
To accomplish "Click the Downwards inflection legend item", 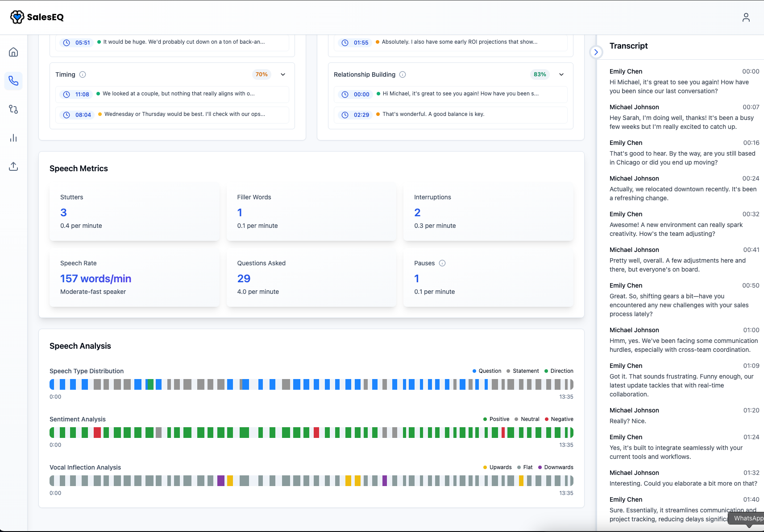I will click(x=556, y=467).
